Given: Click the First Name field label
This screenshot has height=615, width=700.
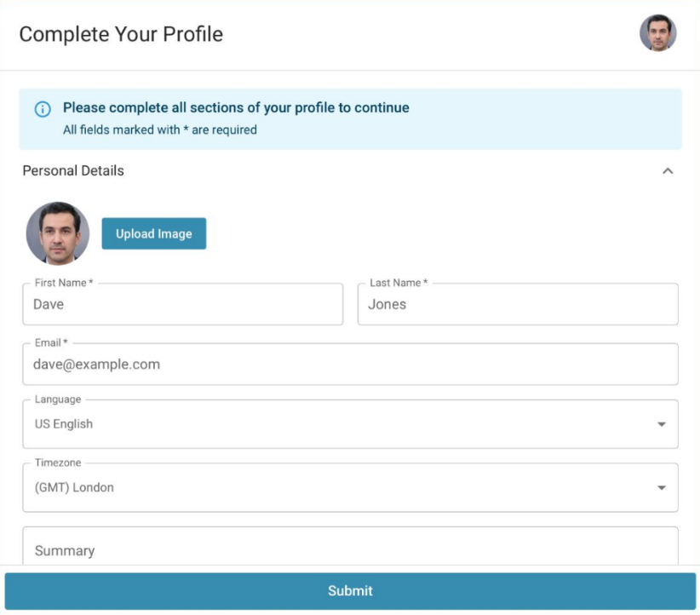Looking at the screenshot, I should coord(64,283).
